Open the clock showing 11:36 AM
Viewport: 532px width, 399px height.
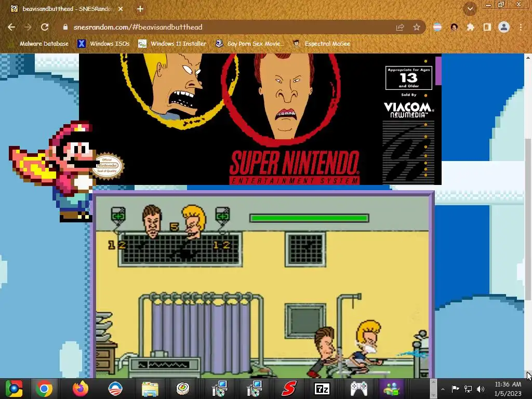click(508, 389)
